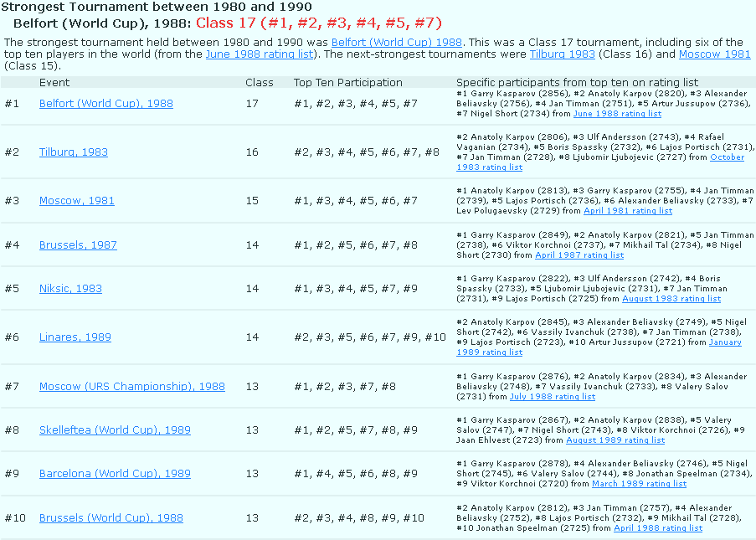This screenshot has height=540, width=756.
Task: Select the Niksic, 1983 tournament link
Action: pos(70,289)
